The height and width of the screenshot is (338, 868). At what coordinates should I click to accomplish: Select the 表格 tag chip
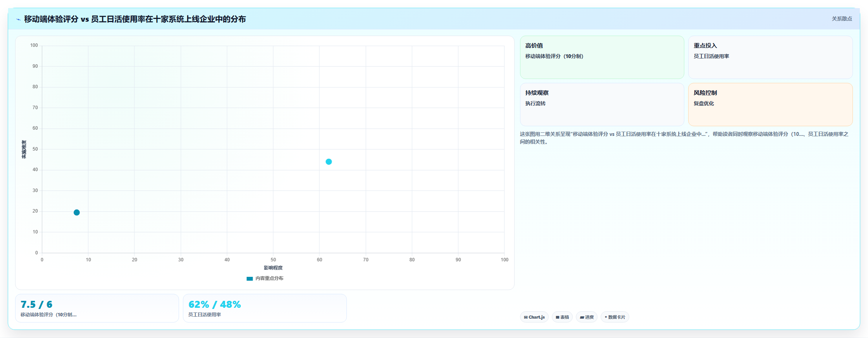[x=562, y=317]
